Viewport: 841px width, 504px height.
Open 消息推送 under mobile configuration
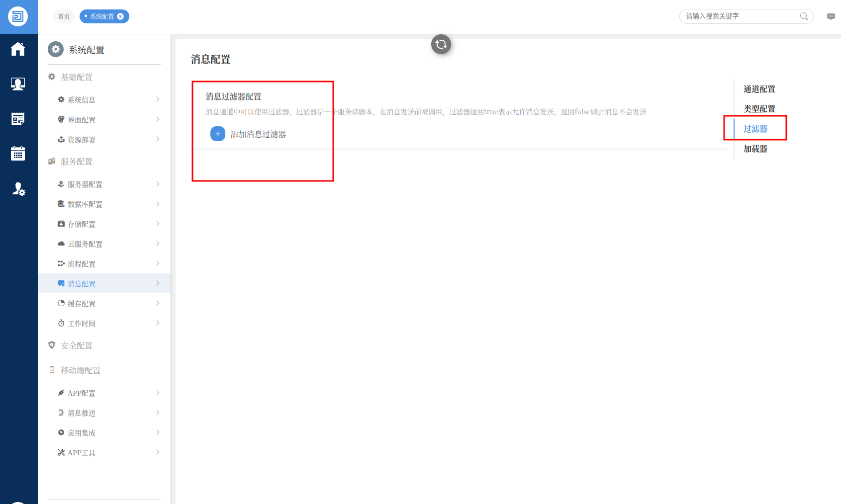click(82, 413)
